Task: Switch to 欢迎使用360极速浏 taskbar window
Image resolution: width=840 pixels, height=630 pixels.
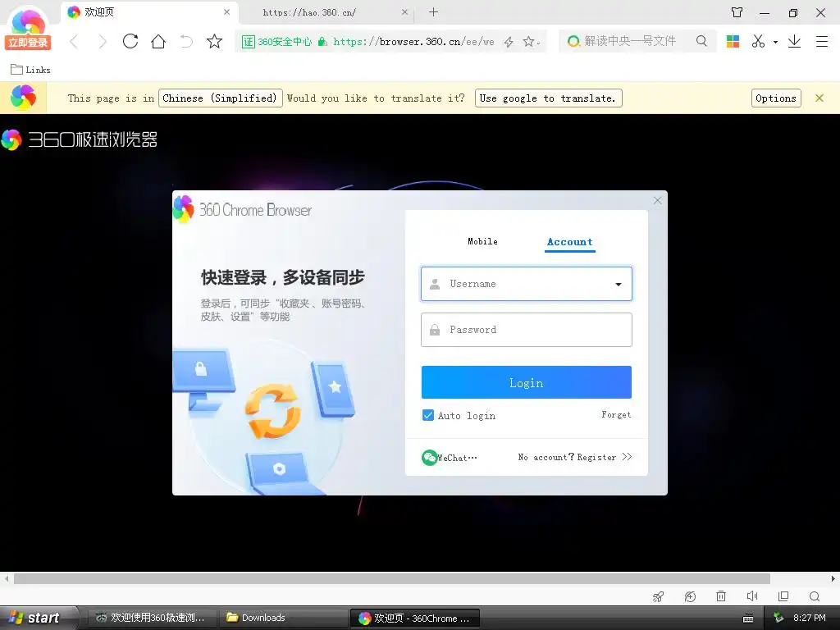Action: coord(151,618)
